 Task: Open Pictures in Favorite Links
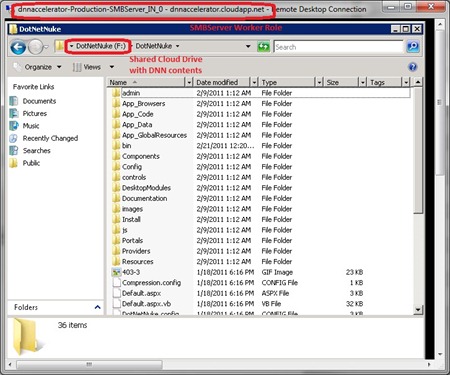(x=35, y=113)
